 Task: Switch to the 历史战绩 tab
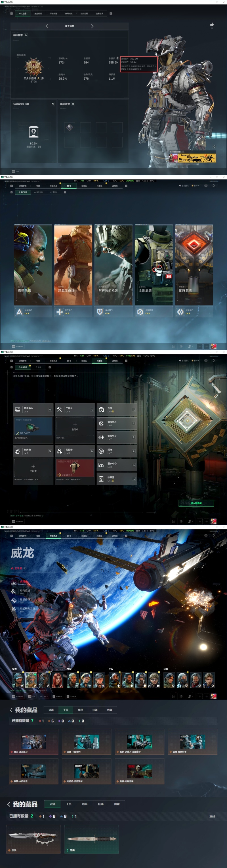click(x=38, y=13)
